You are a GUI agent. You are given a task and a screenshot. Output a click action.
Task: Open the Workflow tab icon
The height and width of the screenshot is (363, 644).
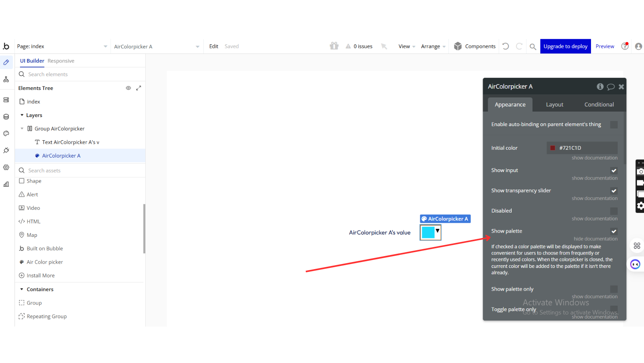pyautogui.click(x=6, y=79)
